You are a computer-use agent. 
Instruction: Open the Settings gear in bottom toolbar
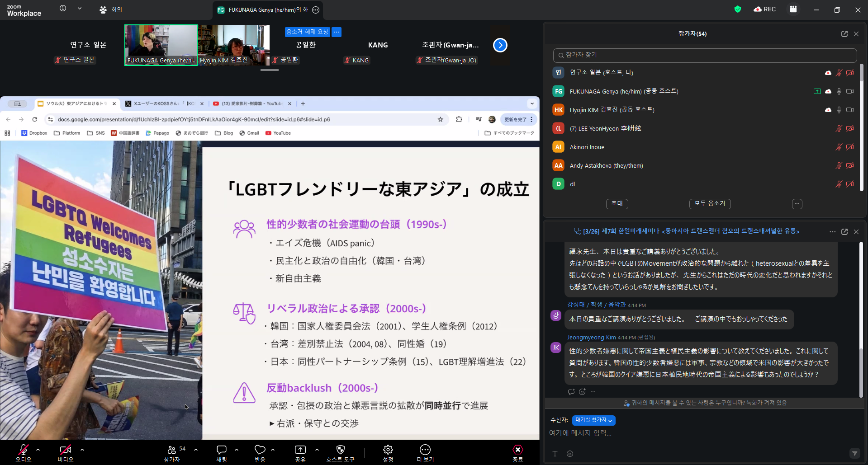[x=388, y=450]
